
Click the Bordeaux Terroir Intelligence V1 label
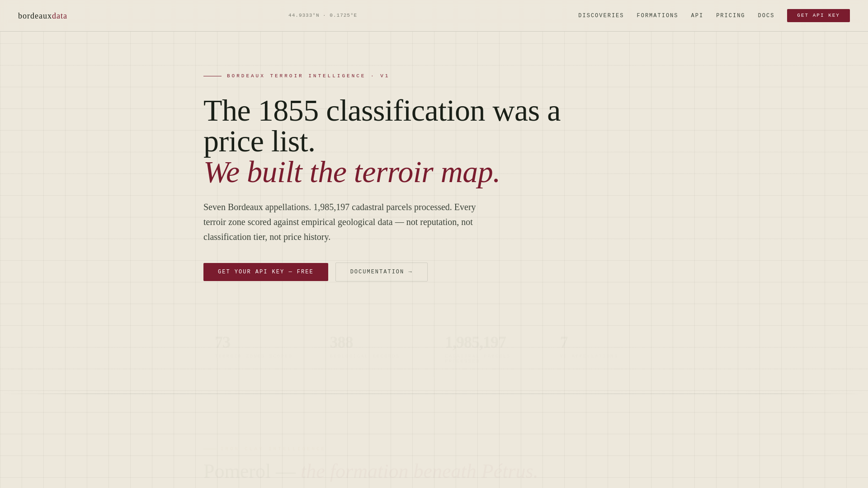(307, 76)
